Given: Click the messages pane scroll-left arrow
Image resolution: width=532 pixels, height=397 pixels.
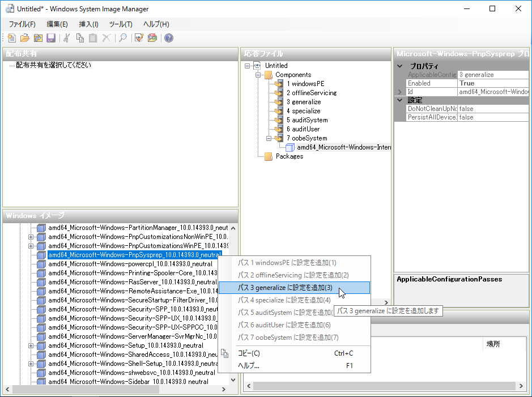Looking at the screenshot, I should point(249,386).
